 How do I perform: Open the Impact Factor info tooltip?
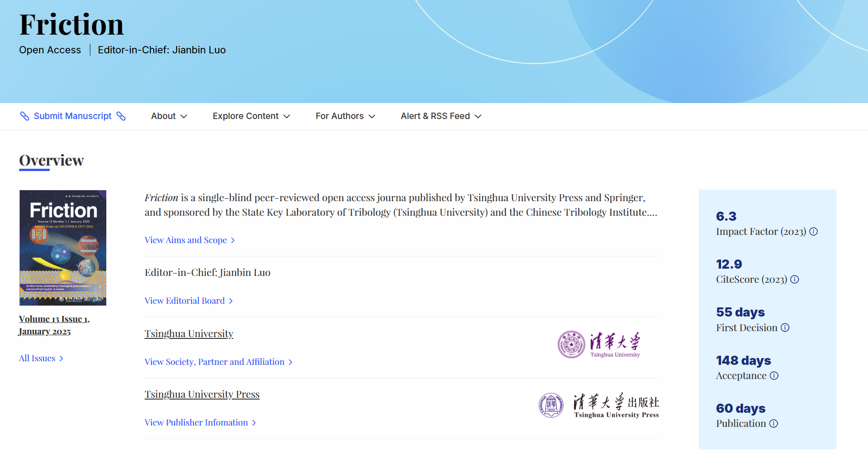click(x=814, y=232)
